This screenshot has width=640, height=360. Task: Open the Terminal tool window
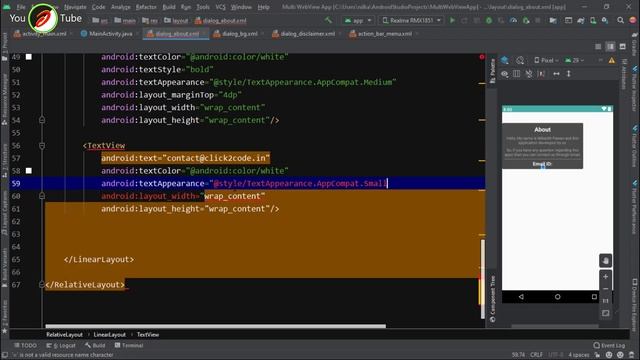[129, 345]
